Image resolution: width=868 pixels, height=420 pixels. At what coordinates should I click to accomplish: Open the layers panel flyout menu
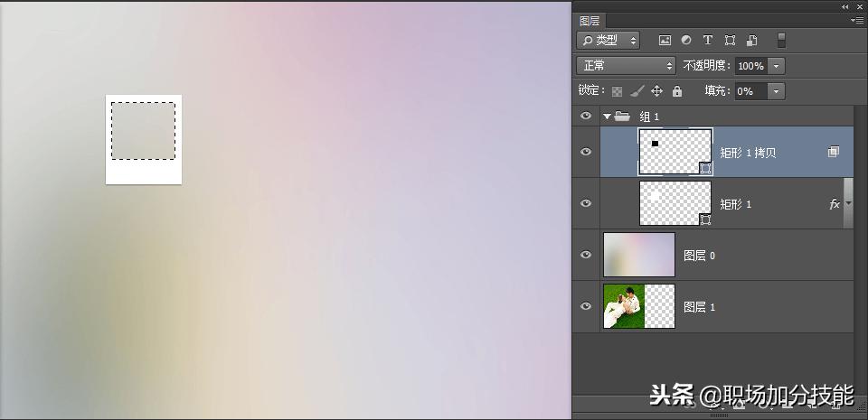click(856, 21)
